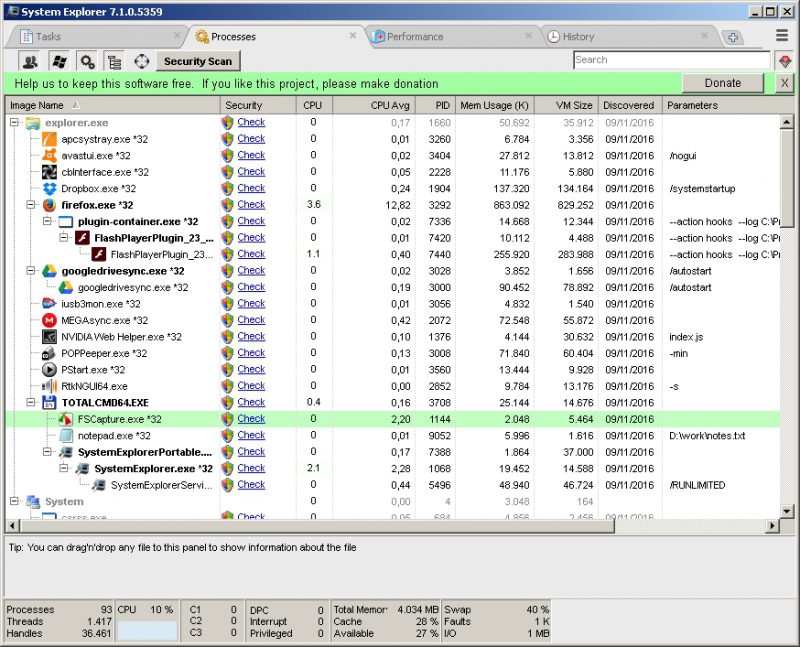The width and height of the screenshot is (800, 647).
Task: Click the Check link for MEGAsync.exe
Action: 251,320
